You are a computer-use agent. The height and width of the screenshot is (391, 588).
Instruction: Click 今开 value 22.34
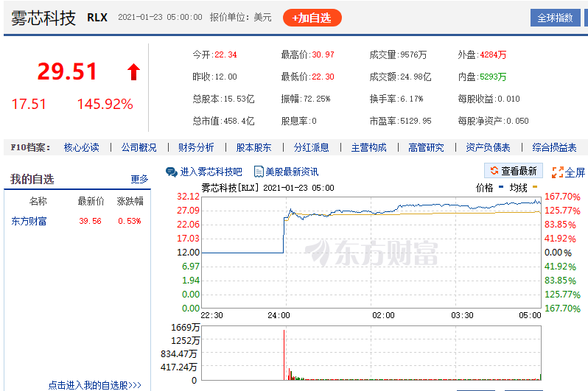click(225, 54)
